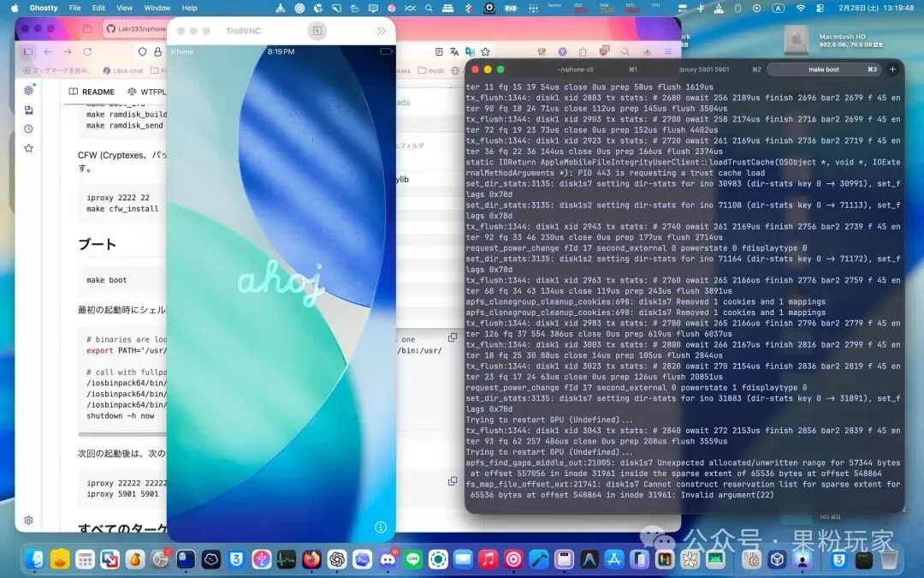Image resolution: width=924 pixels, height=578 pixels.
Task: Click the translate page icon in address bar
Action: [453, 52]
